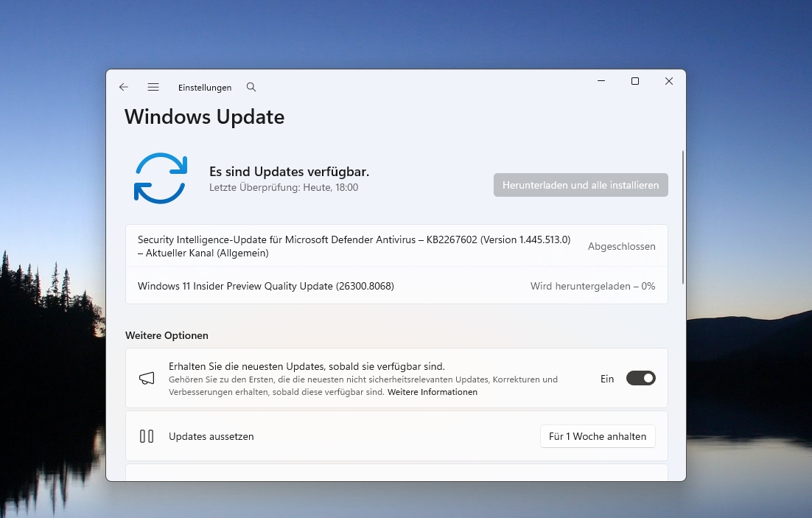Viewport: 812px width, 518px height.
Task: Click the 'Wird heruntergeladen – 0%' status
Action: point(592,286)
